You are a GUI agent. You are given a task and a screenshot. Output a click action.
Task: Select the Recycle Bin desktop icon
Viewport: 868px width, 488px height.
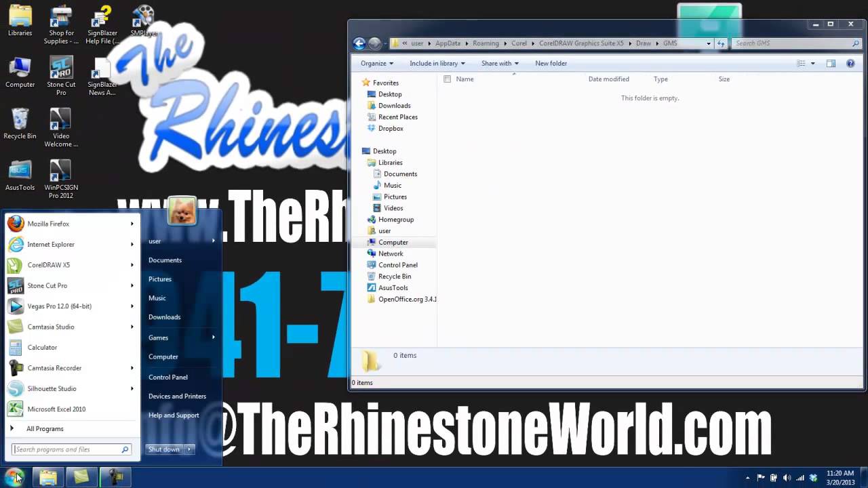[x=20, y=123]
